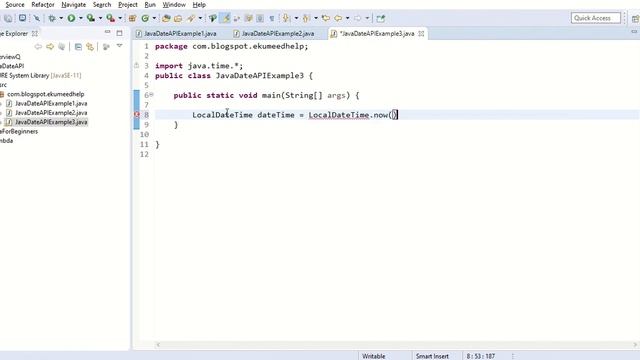The image size is (640, 360).
Task: Open the Run configurations dropdown arrow
Action: (80, 18)
